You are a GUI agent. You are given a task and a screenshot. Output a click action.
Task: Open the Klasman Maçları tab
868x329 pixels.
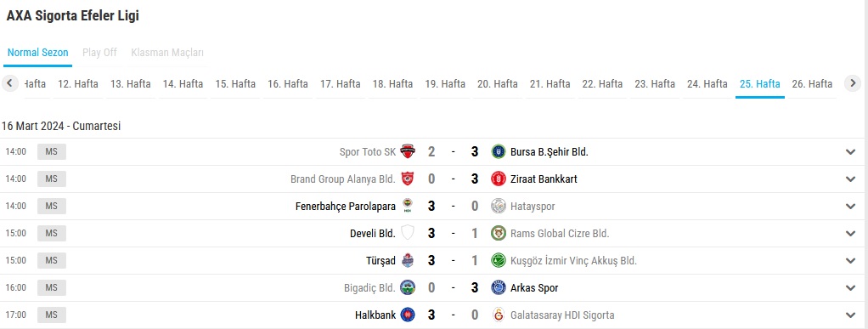[167, 53]
